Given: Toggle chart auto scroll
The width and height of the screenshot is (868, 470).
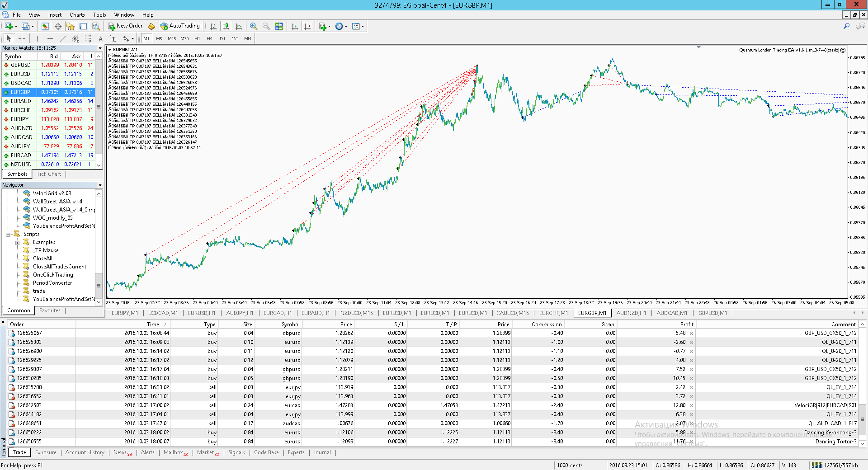Looking at the screenshot, I should pyautogui.click(x=295, y=26).
